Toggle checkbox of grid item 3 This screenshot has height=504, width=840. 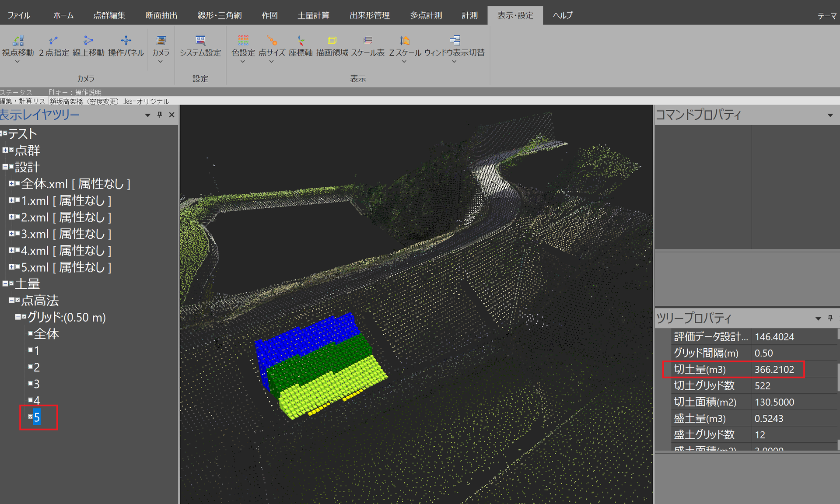pyautogui.click(x=31, y=383)
